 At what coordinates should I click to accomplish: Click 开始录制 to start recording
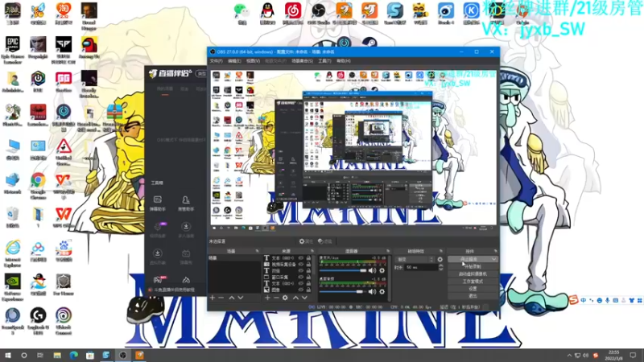click(473, 267)
